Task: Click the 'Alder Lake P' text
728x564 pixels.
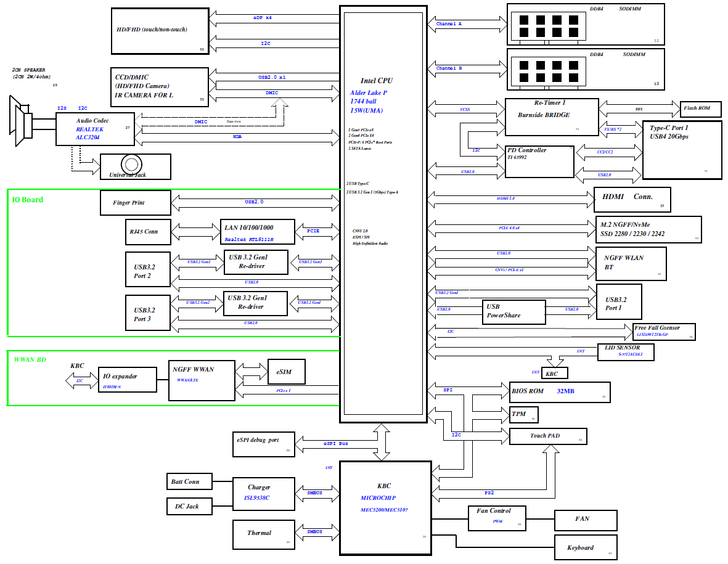Action: pyautogui.click(x=369, y=92)
